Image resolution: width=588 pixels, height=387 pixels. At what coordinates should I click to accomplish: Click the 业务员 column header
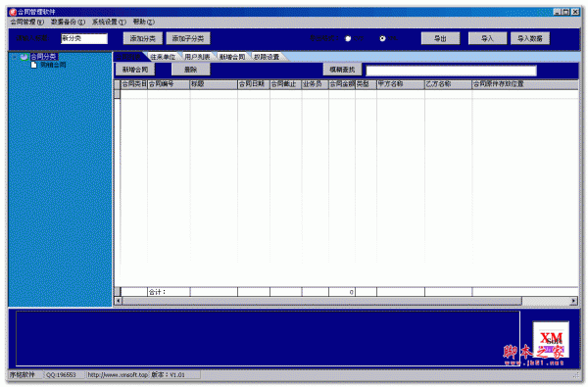tap(316, 84)
